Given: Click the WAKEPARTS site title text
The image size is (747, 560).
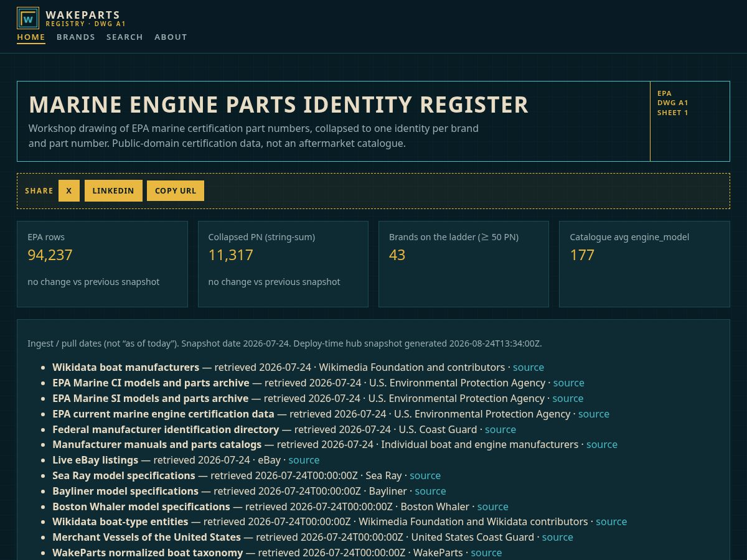Looking at the screenshot, I should coord(83,15).
